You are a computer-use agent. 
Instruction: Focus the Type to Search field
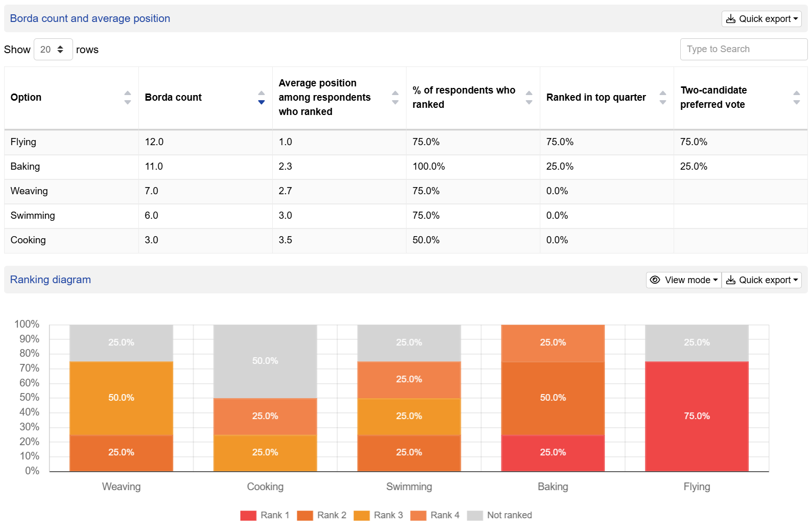click(x=743, y=49)
